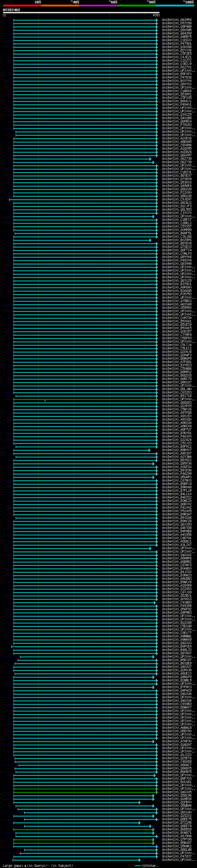The height and width of the screenshot is (868, 197).
Task: Click hit label UniRef100_B6DDS8
Action: pyautogui.click(x=176, y=829)
